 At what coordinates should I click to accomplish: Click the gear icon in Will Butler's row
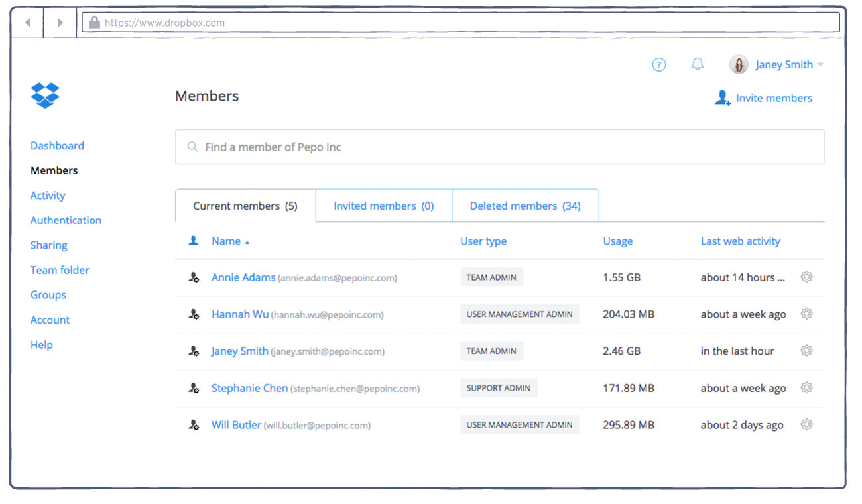[x=806, y=425]
